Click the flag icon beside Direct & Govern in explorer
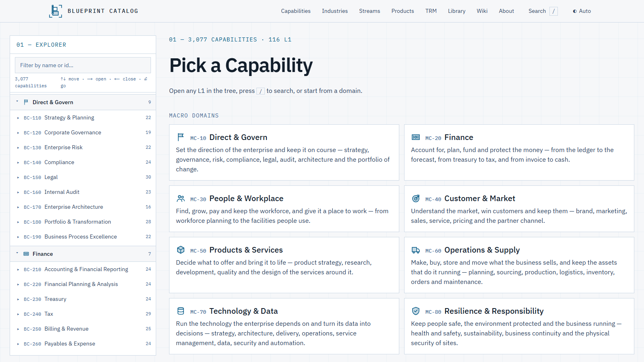 point(26,102)
